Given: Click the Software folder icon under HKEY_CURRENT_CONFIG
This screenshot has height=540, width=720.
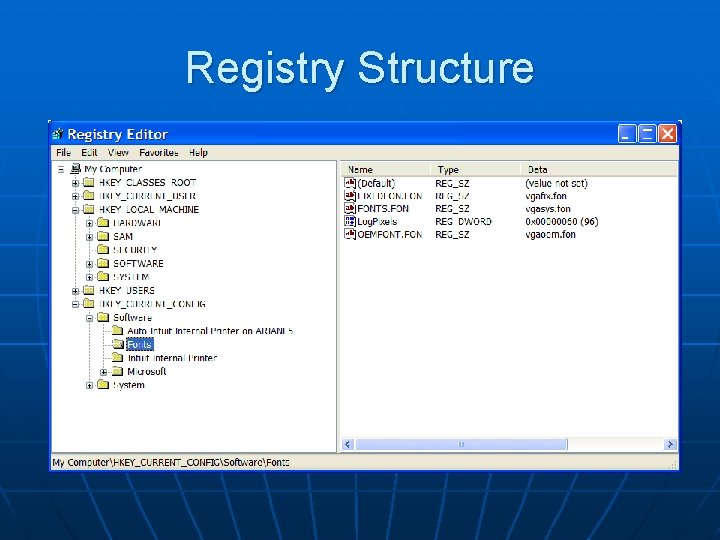Looking at the screenshot, I should (103, 317).
